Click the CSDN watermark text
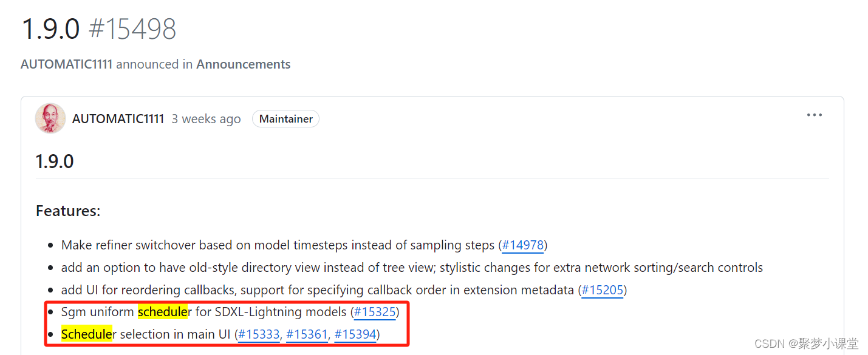The height and width of the screenshot is (355, 868). (807, 343)
